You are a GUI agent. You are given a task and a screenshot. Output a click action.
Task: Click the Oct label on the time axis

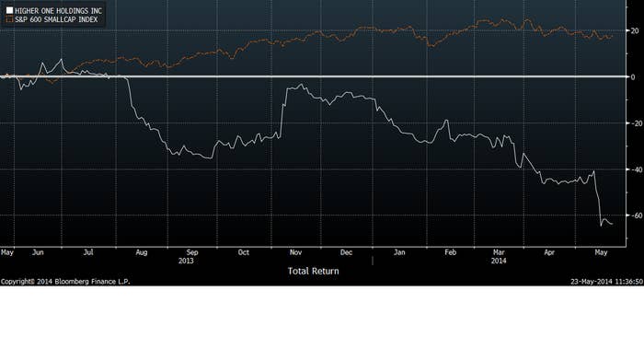[244, 252]
